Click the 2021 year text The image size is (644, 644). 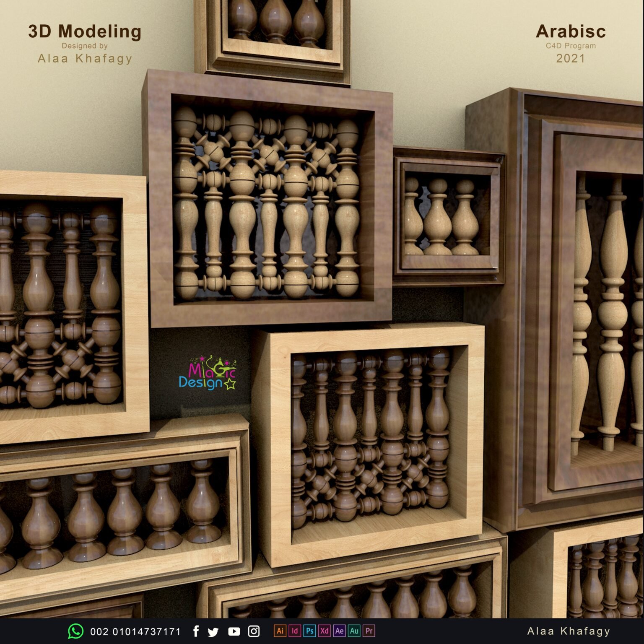pyautogui.click(x=571, y=58)
